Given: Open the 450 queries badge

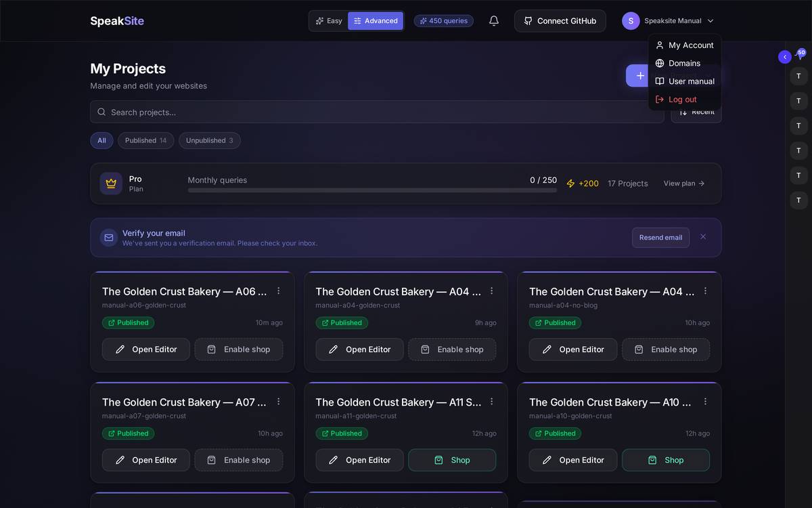Looking at the screenshot, I should pos(444,21).
